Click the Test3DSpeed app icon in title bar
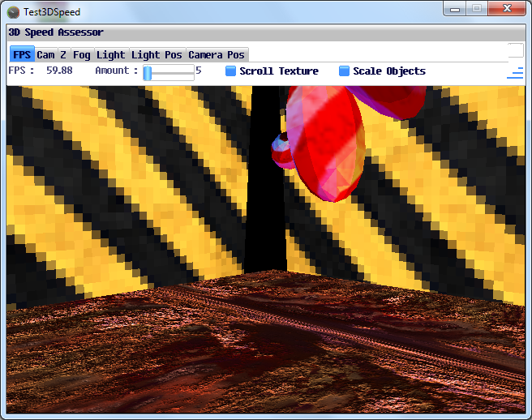 (13, 12)
